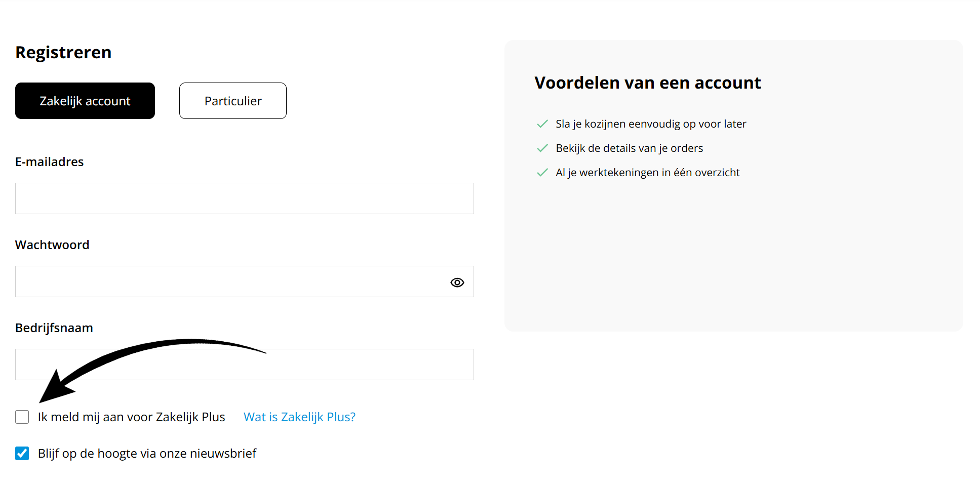This screenshot has height=485, width=980.
Task: Click the 'Voordelen van een account' heading
Action: [647, 83]
